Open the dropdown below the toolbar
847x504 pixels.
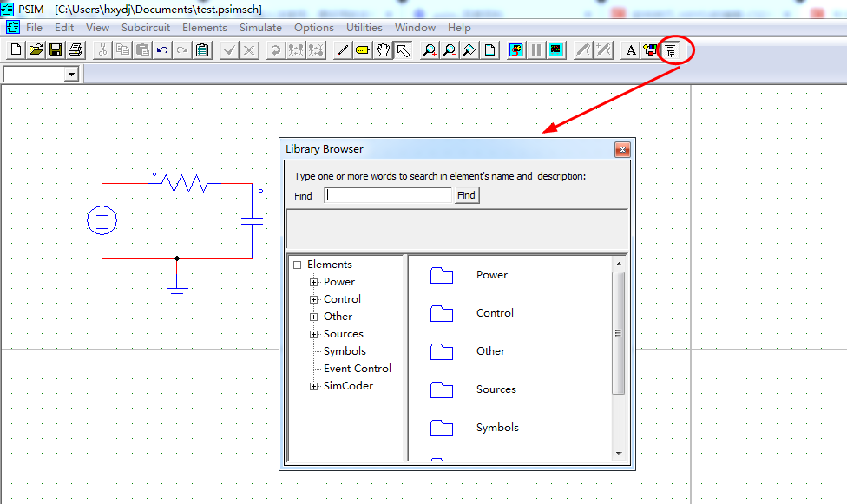[71, 74]
